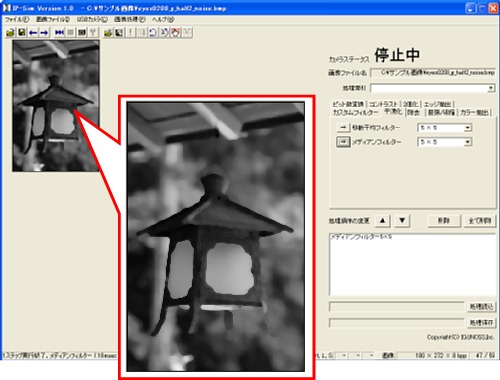The image size is (500, 380).
Task: Switch to the エッジ抽出 tab
Action: click(437, 104)
